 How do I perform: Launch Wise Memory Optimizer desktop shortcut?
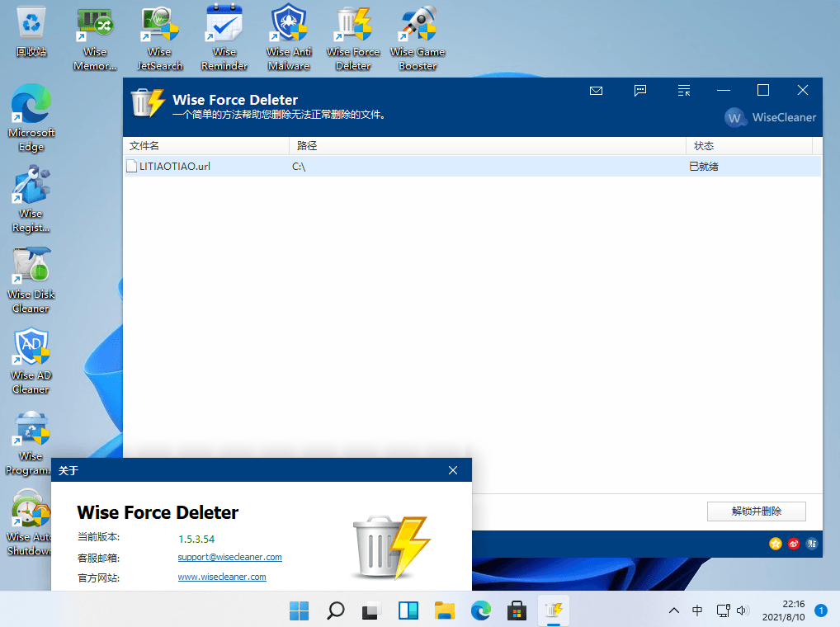[x=95, y=39]
